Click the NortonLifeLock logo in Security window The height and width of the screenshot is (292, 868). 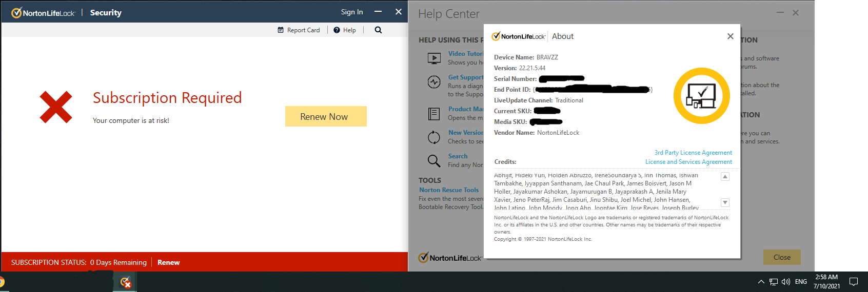(43, 13)
